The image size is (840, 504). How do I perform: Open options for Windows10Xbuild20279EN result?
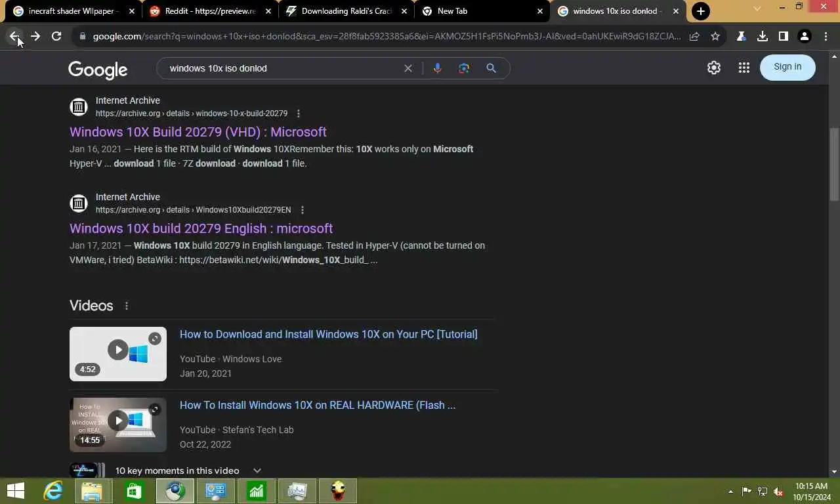(302, 210)
